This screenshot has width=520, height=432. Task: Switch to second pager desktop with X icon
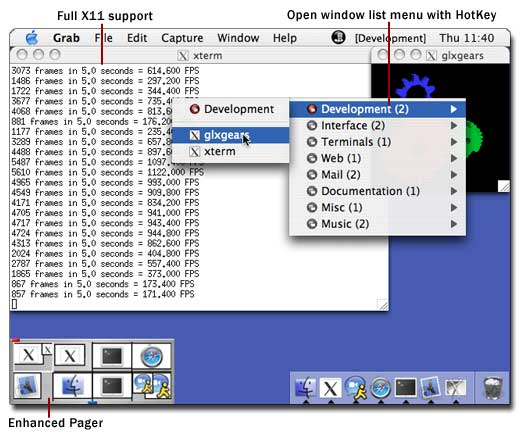(x=70, y=356)
